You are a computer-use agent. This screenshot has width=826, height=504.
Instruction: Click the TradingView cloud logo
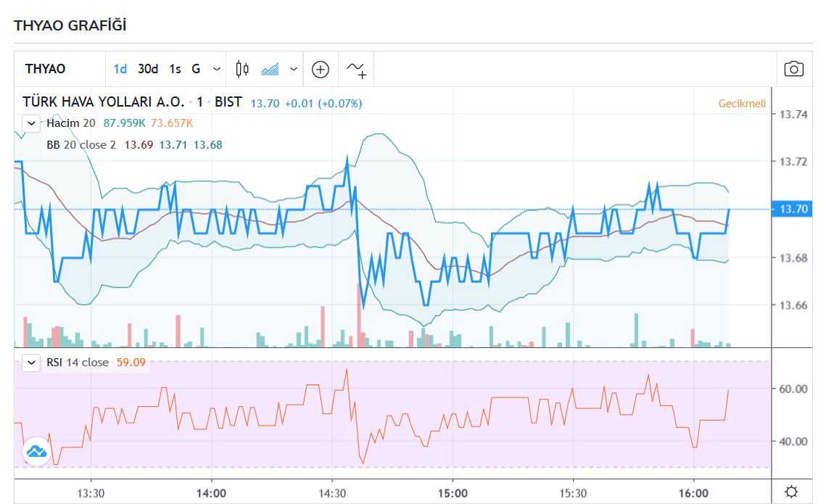coord(36,451)
